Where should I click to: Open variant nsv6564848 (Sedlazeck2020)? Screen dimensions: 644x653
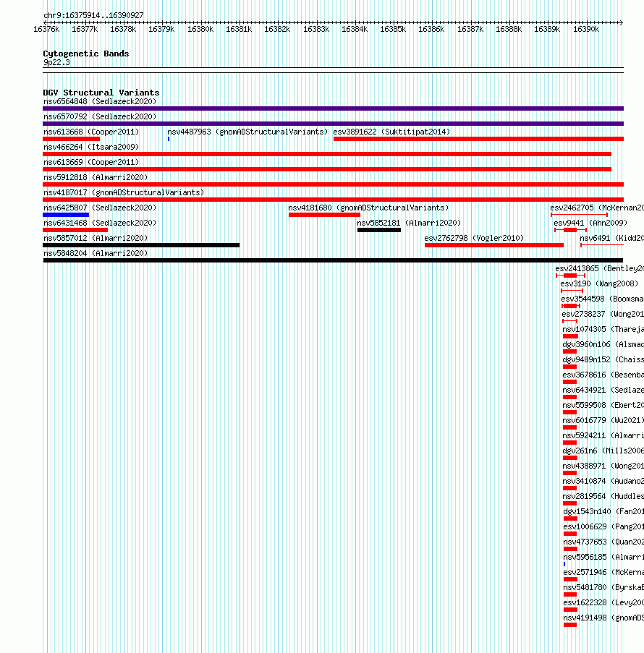[100, 102]
